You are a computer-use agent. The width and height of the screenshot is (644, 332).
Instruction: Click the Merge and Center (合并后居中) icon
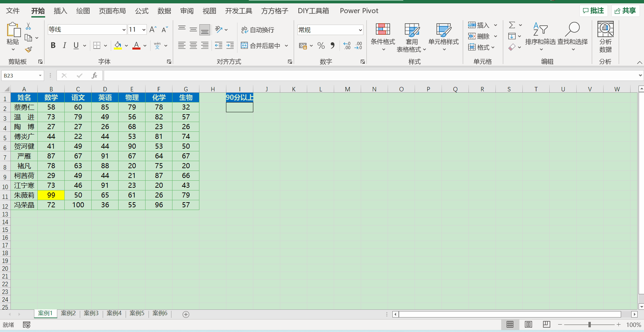245,46
